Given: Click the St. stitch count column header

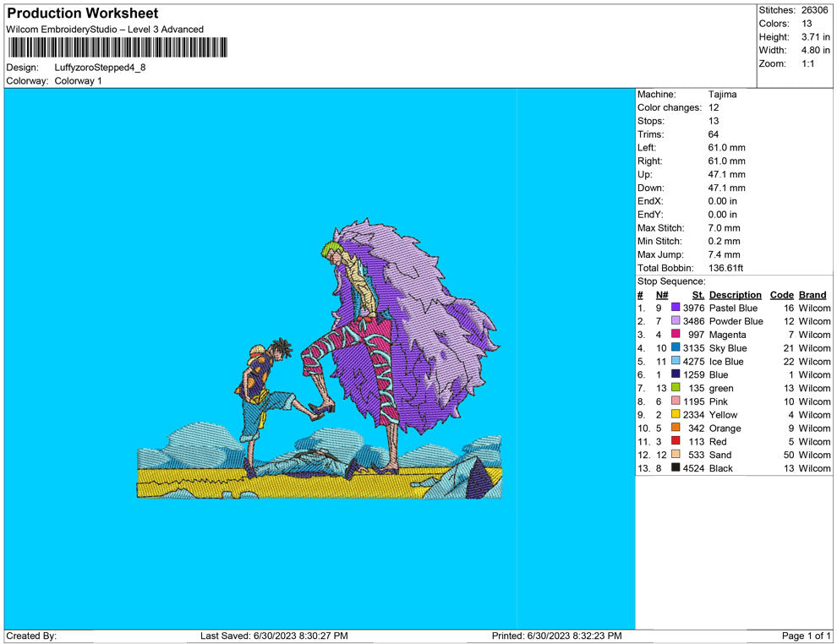Looking at the screenshot, I should click(697, 295).
